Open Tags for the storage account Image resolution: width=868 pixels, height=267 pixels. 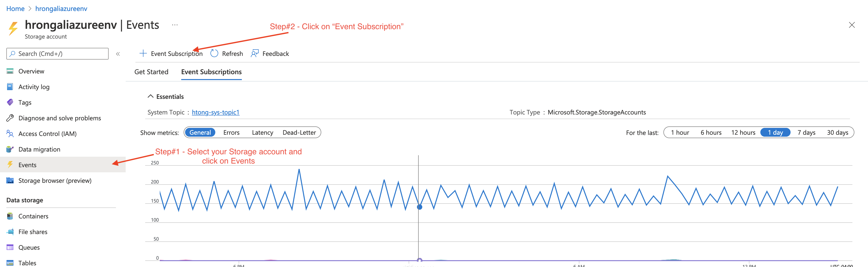[25, 102]
